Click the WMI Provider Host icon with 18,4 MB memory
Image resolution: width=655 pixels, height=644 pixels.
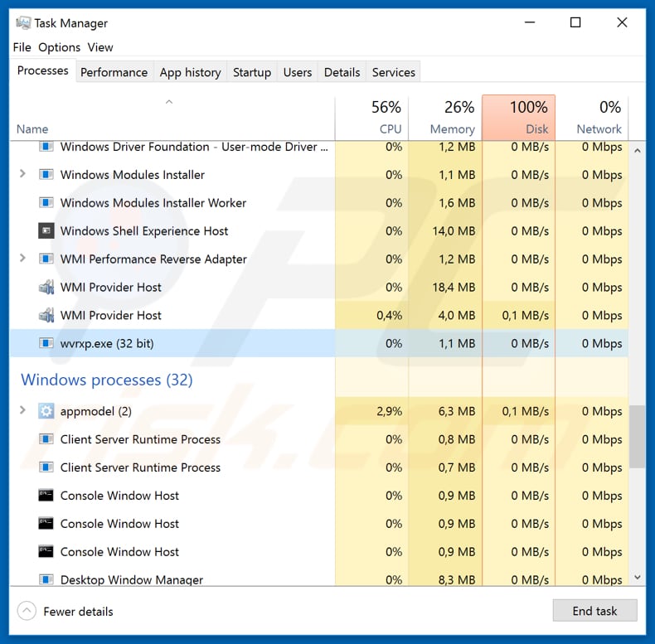tap(46, 287)
